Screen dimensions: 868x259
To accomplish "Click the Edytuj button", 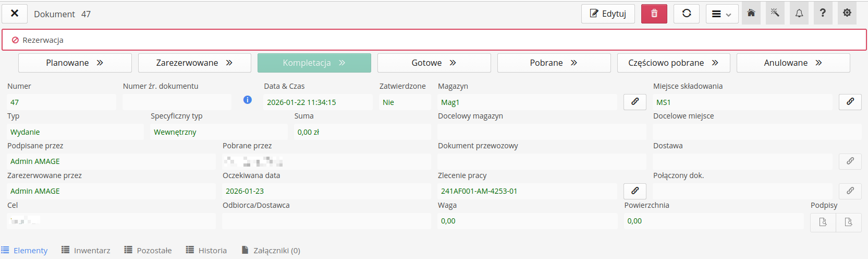I will [608, 14].
